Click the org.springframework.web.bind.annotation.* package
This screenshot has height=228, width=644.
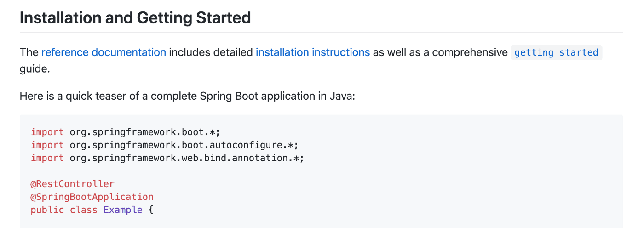[187, 158]
